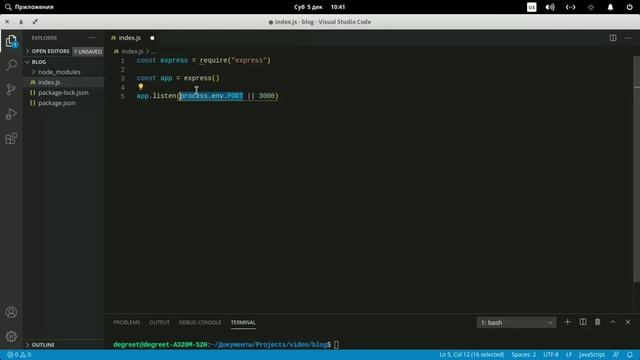This screenshot has width=640, height=360.
Task: Change end of line via 'LF'
Action: pos(569,355)
